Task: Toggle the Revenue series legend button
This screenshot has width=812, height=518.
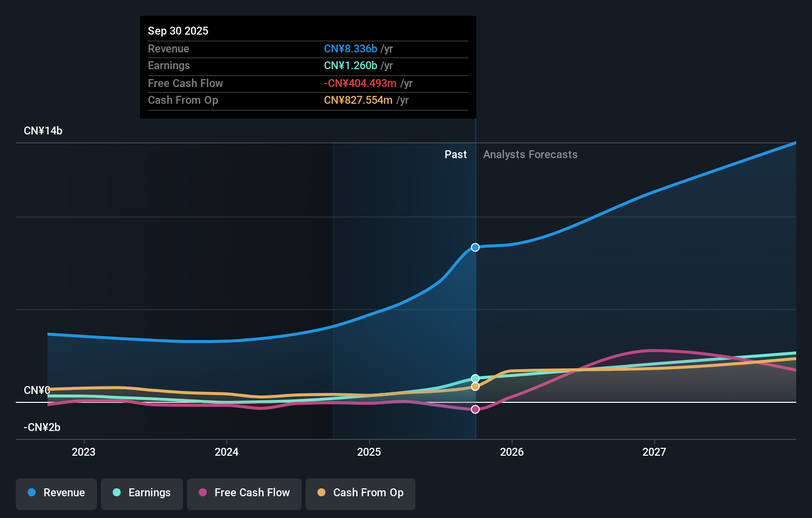Action: [x=56, y=493]
